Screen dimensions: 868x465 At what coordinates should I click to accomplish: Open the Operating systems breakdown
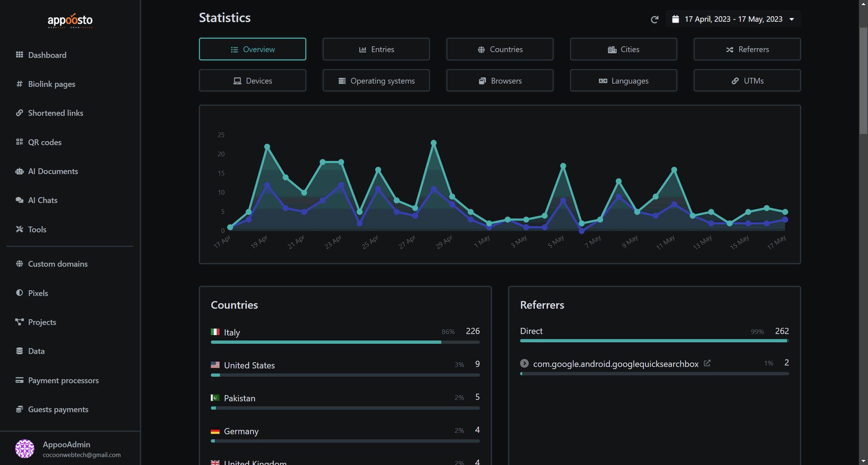coord(376,81)
